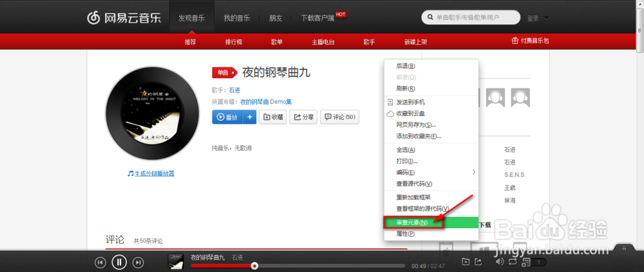Image resolution: width=644 pixels, height=272 pixels.
Task: Open album link 夜的钢琴曲 Demo集
Action: 266,102
